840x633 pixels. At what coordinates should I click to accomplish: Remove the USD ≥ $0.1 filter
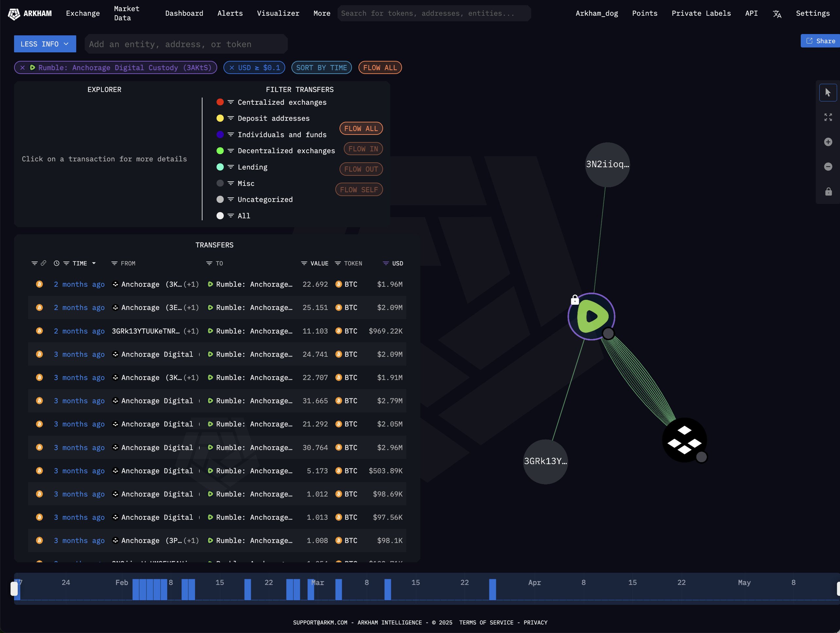[x=232, y=68]
